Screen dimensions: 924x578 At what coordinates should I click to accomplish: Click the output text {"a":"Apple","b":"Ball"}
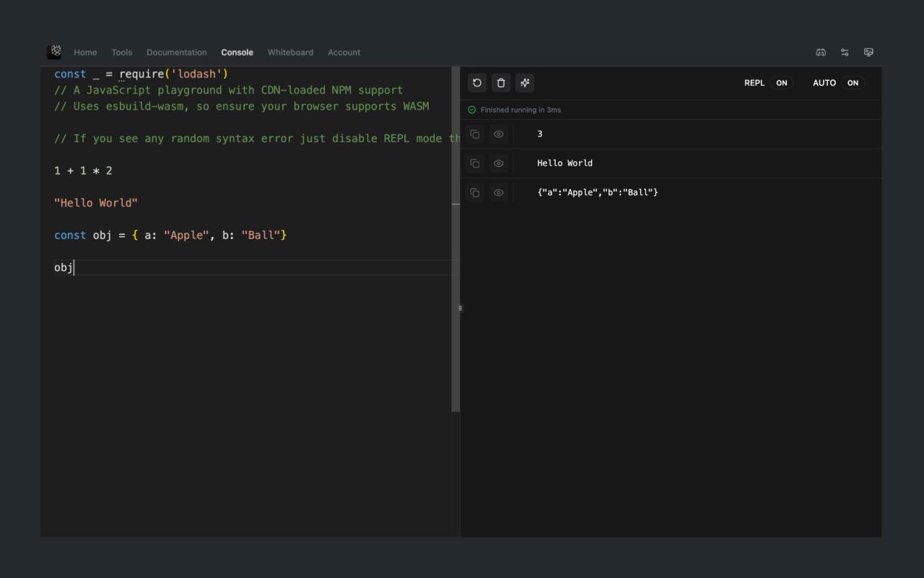click(x=598, y=192)
